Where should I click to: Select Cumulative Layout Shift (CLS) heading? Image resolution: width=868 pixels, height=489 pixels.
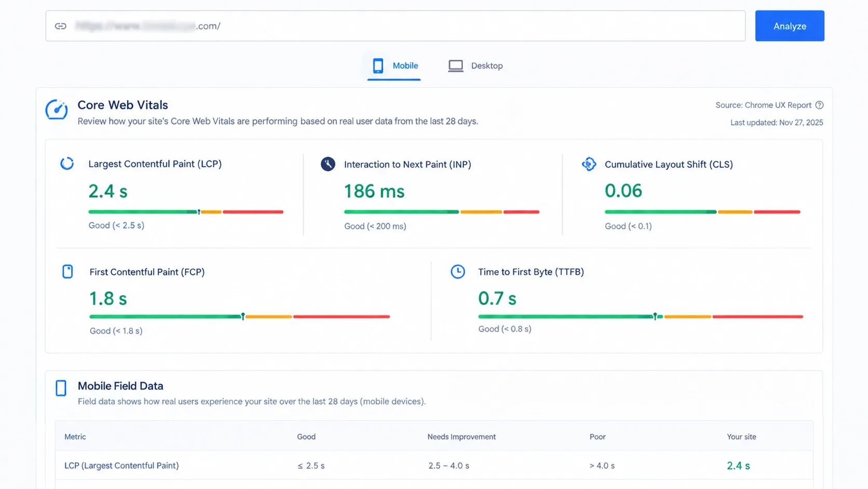point(669,164)
